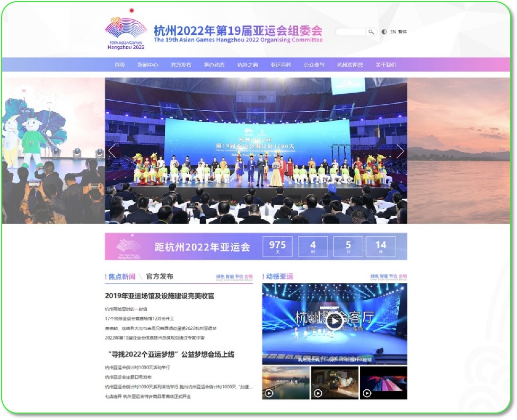Click the site title 杭州2022年第19届亚运会组委会

[238, 31]
